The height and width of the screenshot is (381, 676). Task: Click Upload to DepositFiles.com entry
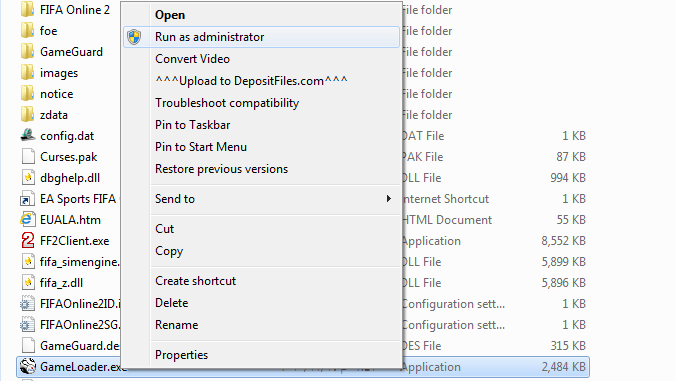pos(251,81)
